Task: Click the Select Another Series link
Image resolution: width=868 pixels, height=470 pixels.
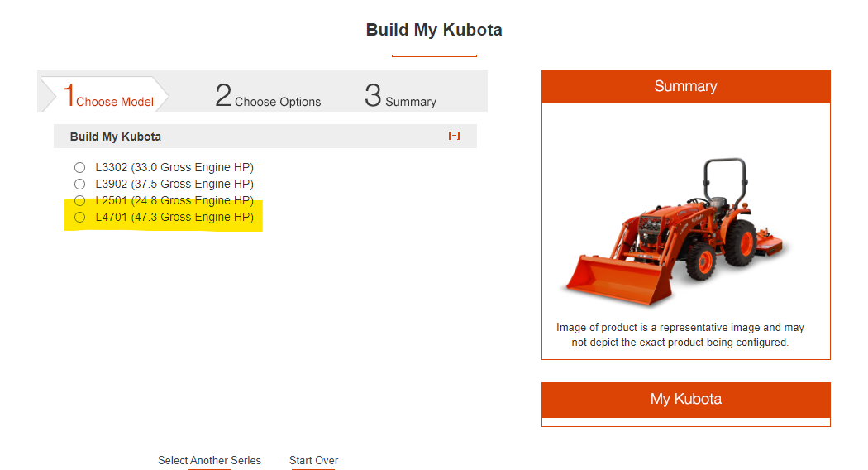Action: click(209, 460)
